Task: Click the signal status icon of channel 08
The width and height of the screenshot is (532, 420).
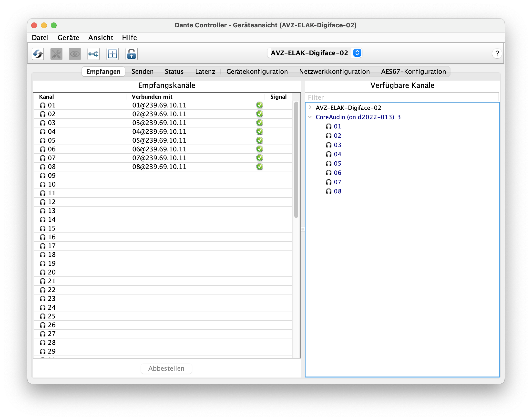Action: pos(260,167)
